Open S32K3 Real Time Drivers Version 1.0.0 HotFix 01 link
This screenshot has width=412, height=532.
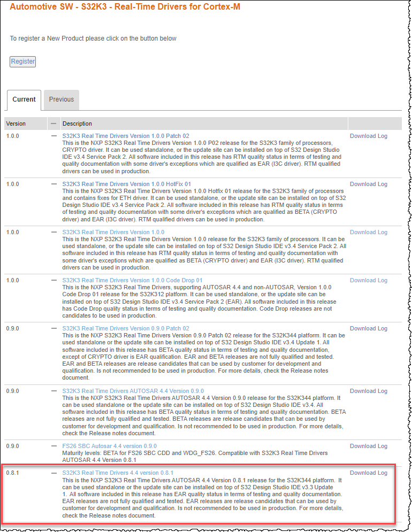click(x=126, y=184)
